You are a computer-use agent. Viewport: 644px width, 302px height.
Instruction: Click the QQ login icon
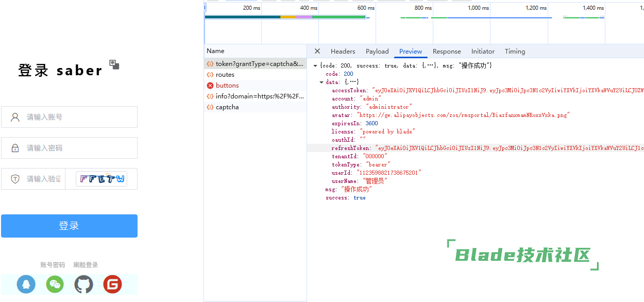click(26, 284)
